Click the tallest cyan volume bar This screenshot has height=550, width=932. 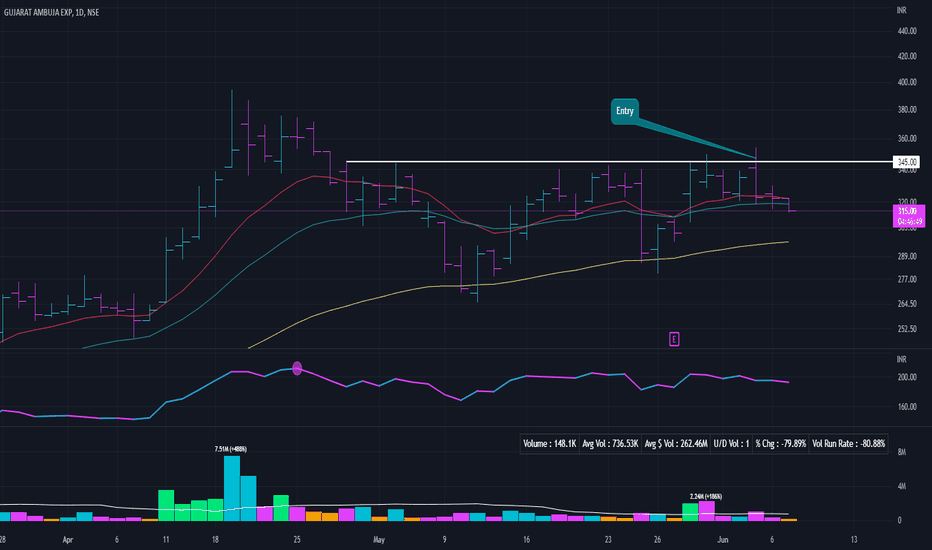click(232, 488)
